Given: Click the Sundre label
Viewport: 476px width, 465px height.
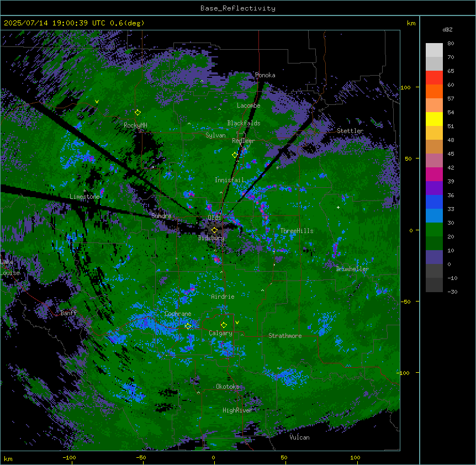Looking at the screenshot, I should (161, 216).
